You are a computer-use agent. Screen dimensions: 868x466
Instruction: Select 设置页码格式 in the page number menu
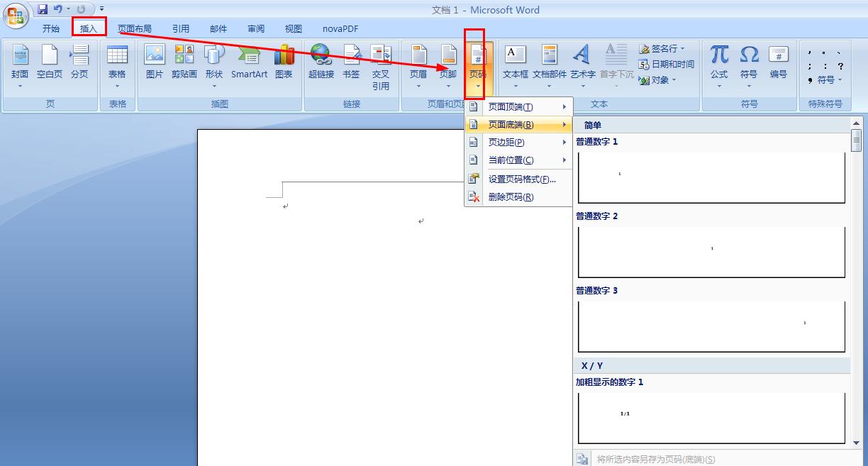(518, 179)
